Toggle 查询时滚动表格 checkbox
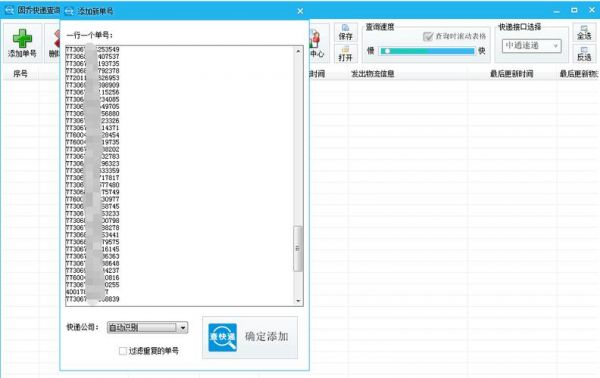This screenshot has width=600, height=378. coord(428,36)
